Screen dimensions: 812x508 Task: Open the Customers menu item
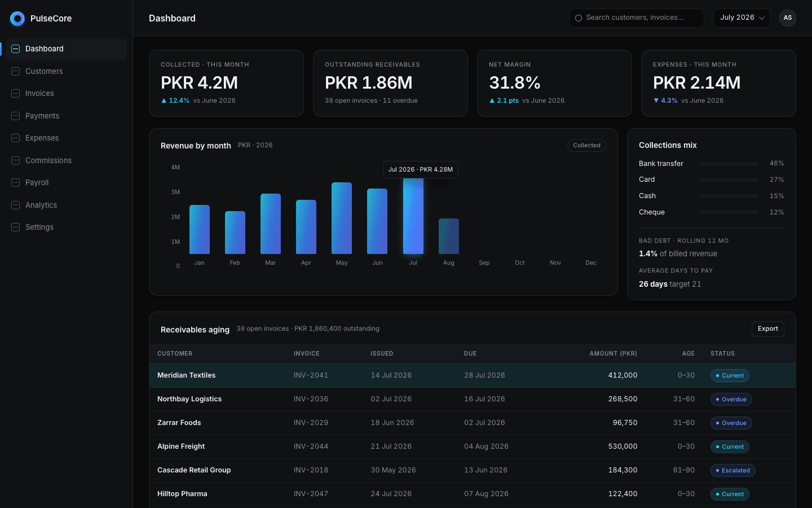(x=66, y=71)
